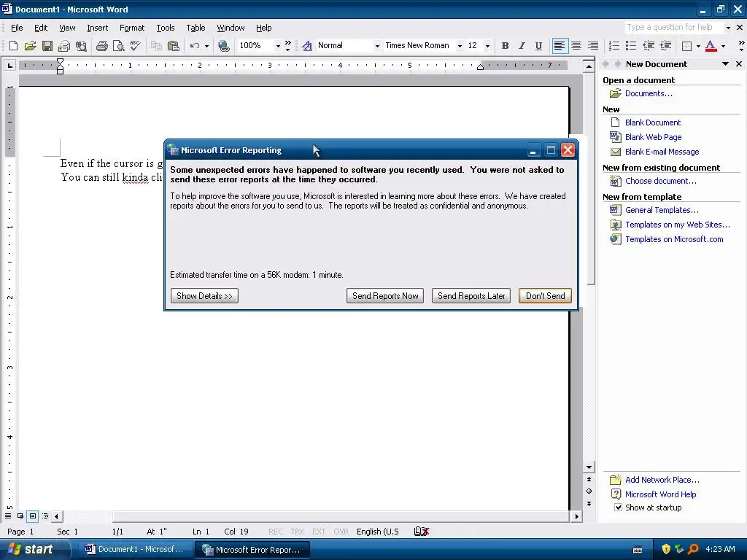Click the vertical scrollbar down arrow
Viewport: 747px width, 560px height.
tap(589, 467)
